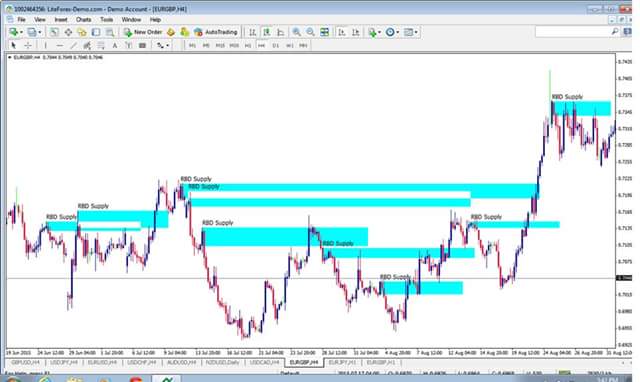Expand the Templates dropdown
The width and height of the screenshot is (640, 382).
click(x=416, y=32)
